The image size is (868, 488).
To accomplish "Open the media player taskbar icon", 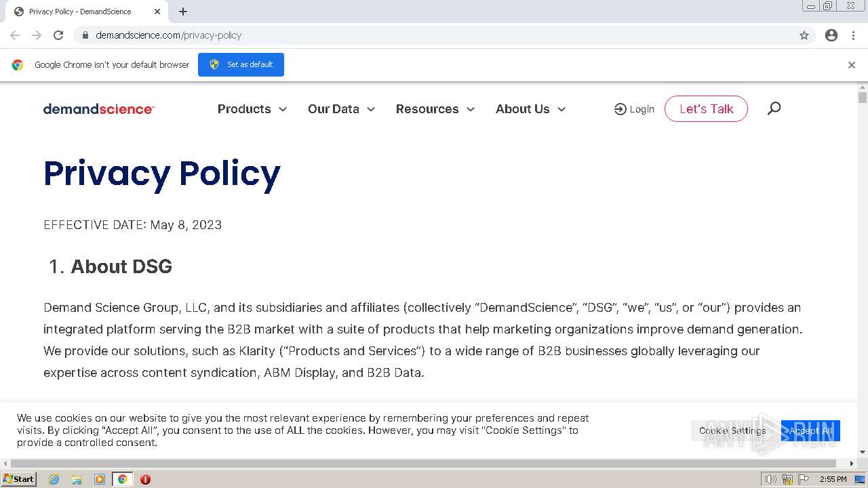I will (x=100, y=479).
